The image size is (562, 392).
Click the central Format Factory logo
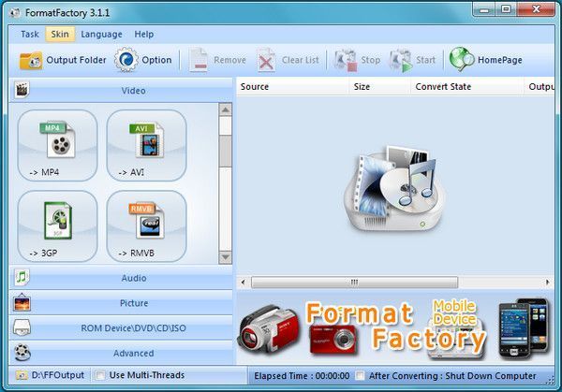(x=394, y=188)
